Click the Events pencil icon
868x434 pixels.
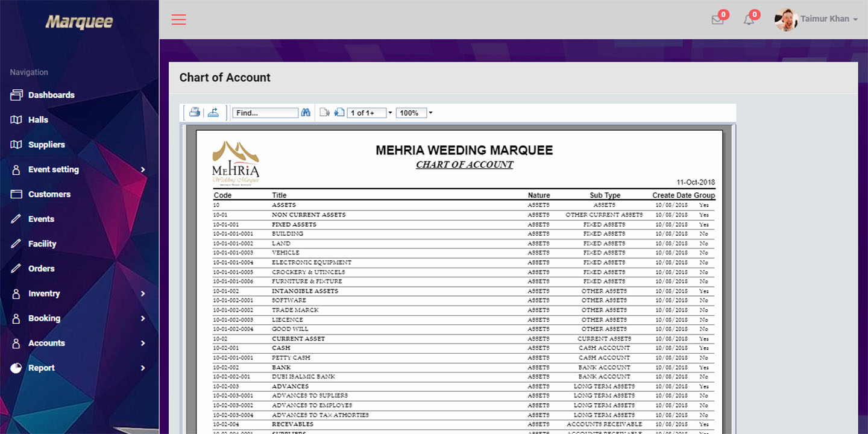[x=16, y=219]
